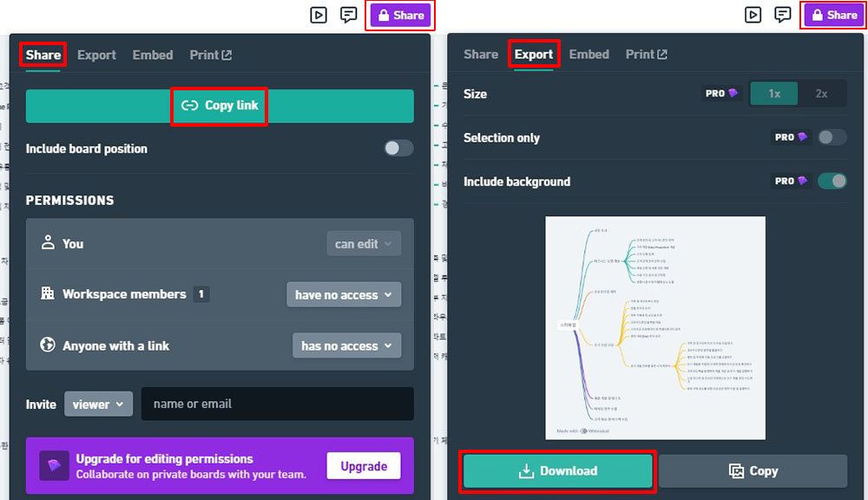The height and width of the screenshot is (500, 868).
Task: Click the globe icon beside Anyone with a link
Action: 48,345
